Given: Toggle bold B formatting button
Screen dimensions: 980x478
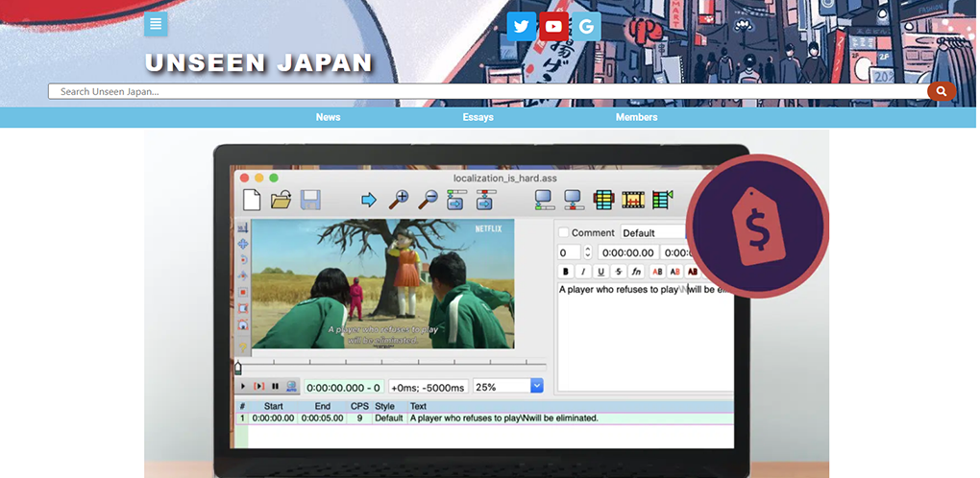Looking at the screenshot, I should tap(566, 272).
